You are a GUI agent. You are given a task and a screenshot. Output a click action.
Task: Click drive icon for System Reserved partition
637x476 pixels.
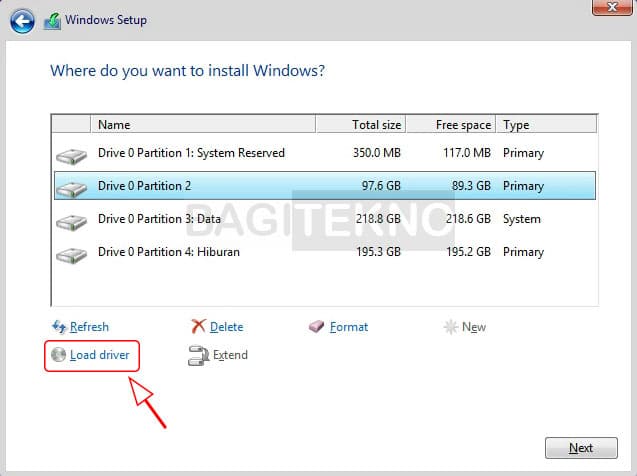click(x=72, y=156)
